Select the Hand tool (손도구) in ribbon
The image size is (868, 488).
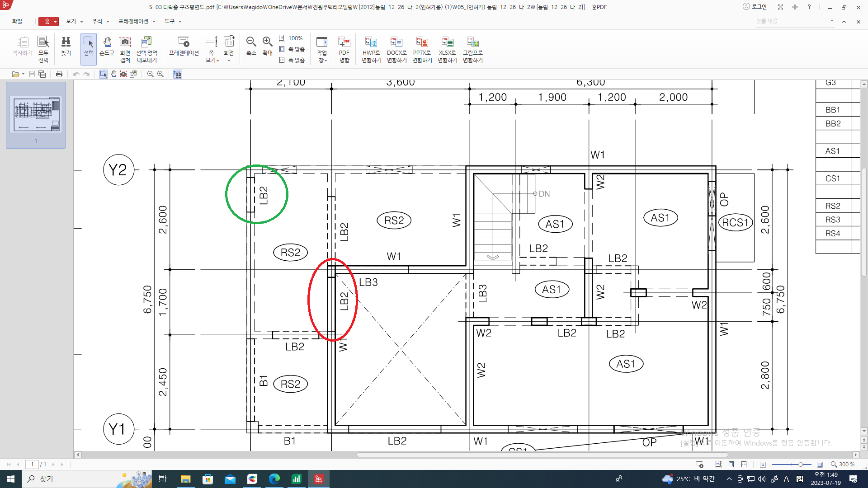pos(107,47)
